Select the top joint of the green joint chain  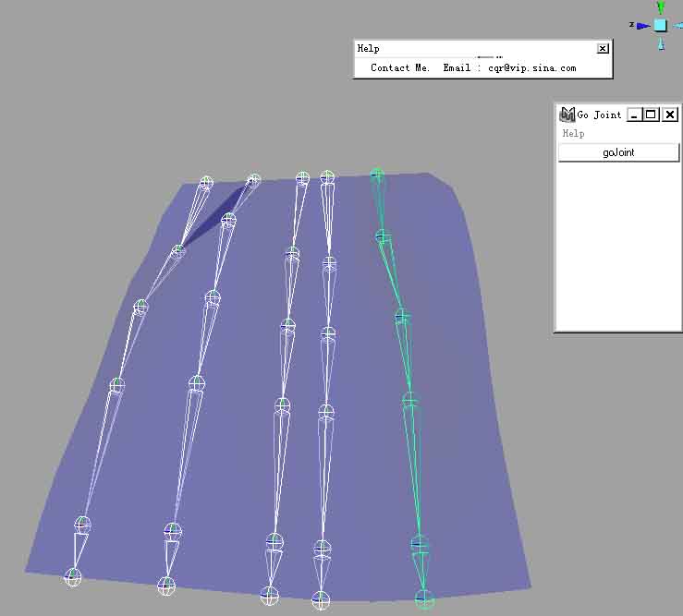(376, 175)
